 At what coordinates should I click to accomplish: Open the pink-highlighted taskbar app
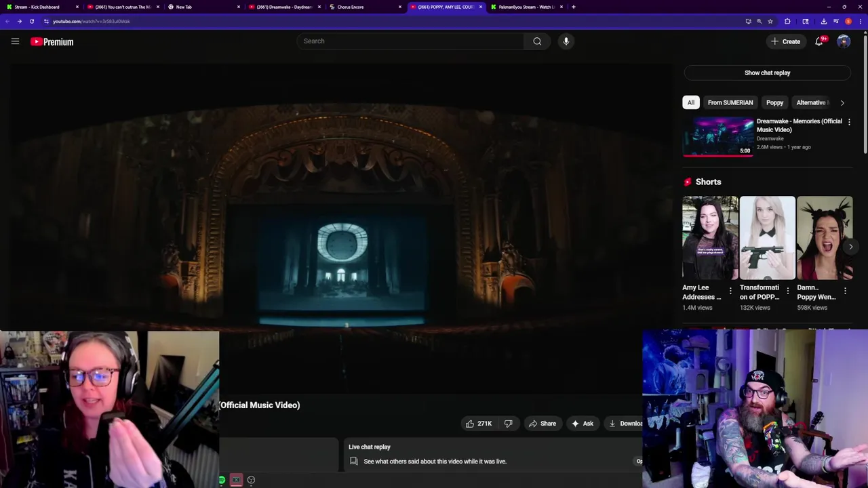[236, 480]
